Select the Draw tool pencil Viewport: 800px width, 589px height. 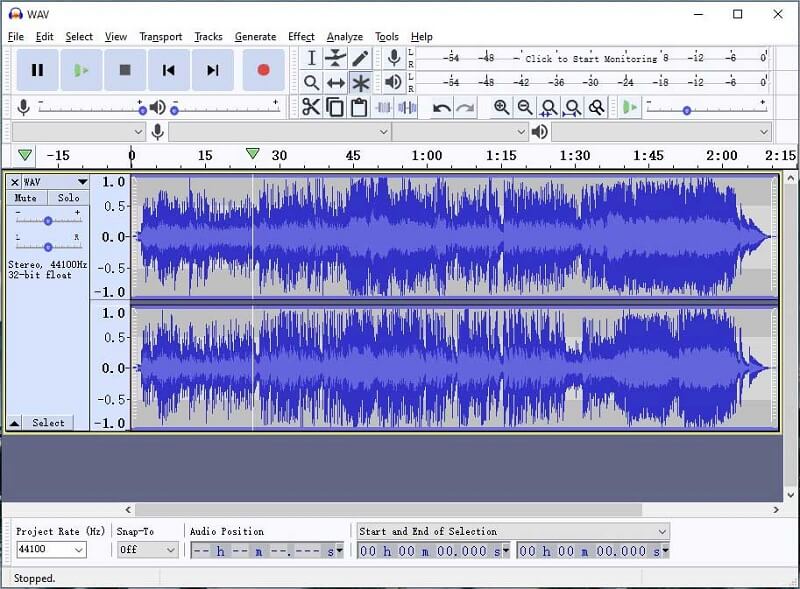tap(360, 58)
